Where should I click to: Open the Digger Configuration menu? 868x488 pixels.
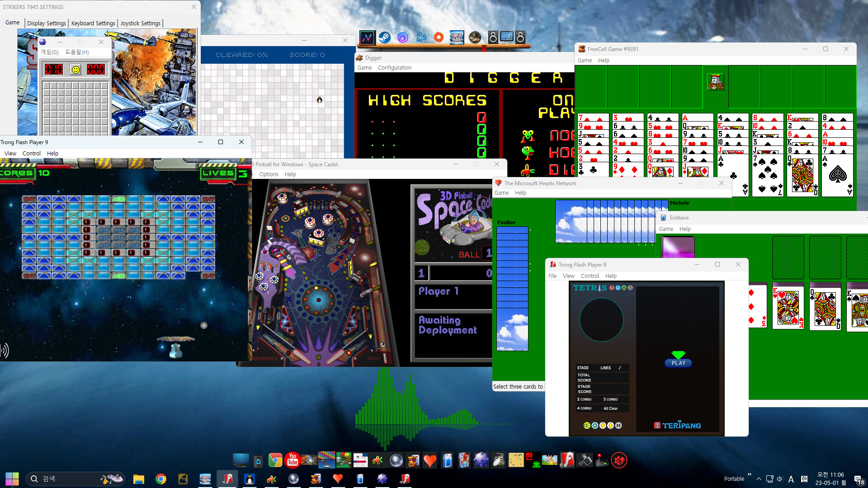tap(394, 68)
